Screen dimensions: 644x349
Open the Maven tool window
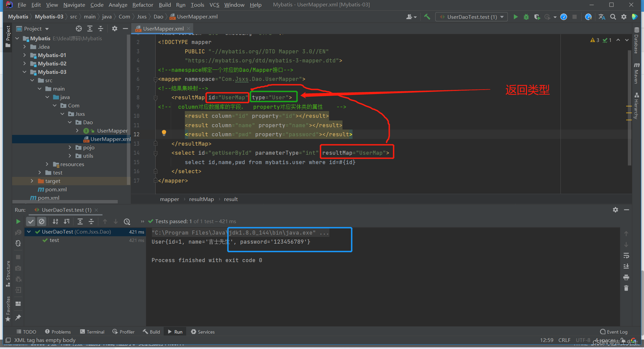coord(636,73)
